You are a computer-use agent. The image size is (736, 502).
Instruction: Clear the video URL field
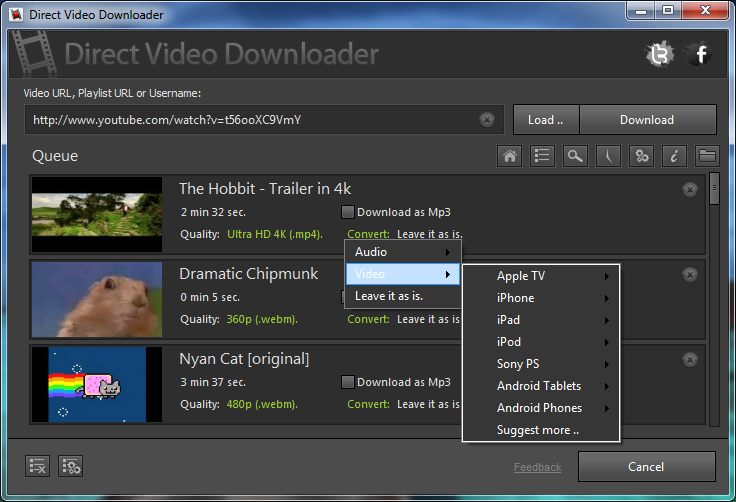[487, 120]
